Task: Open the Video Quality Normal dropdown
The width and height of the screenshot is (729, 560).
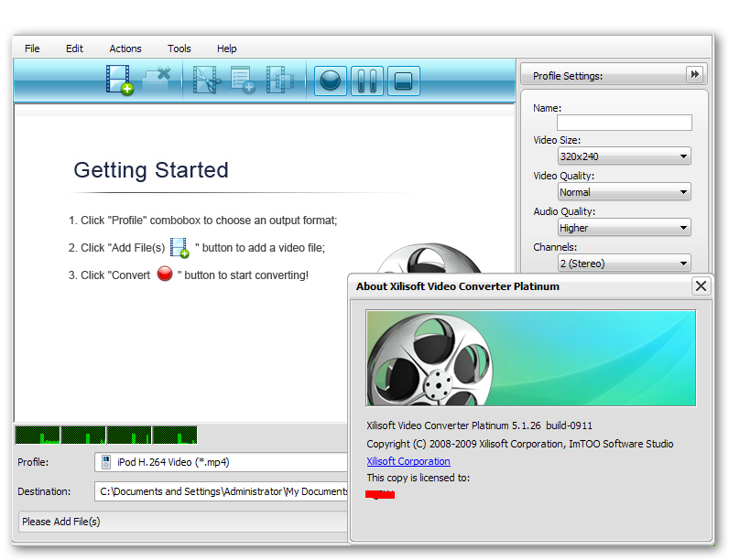Action: pos(625,192)
